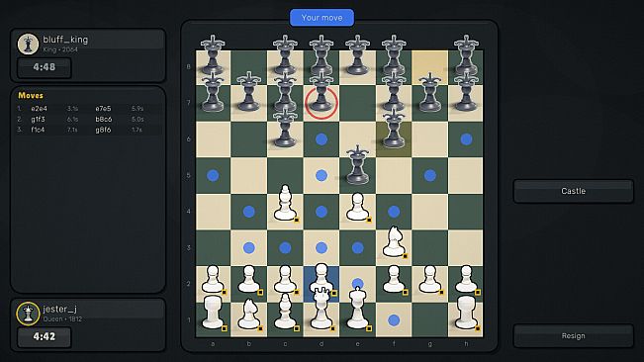
Task: Click the 4:42 player clock
Action: [44, 336]
